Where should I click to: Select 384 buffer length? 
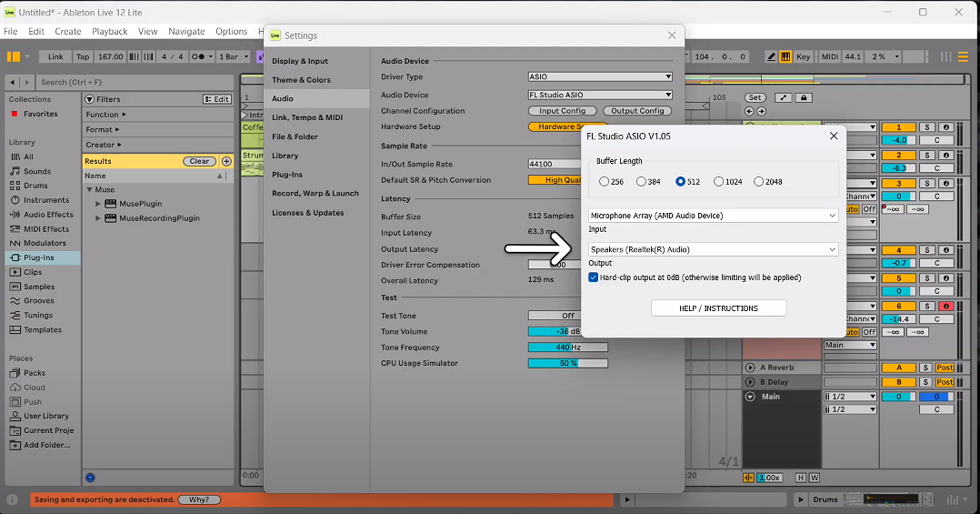tap(641, 181)
